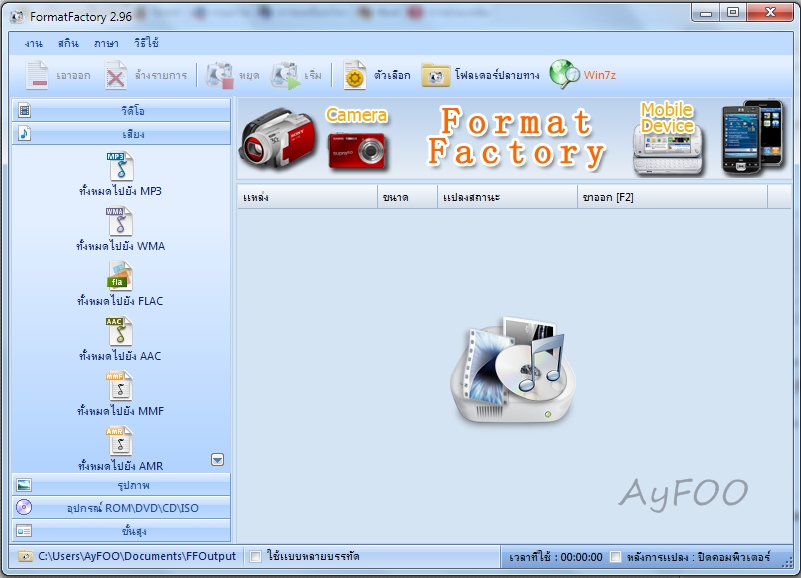801x578 pixels.
Task: Click the ทั้งหมดไปยัง AMR label
Action: 121,466
